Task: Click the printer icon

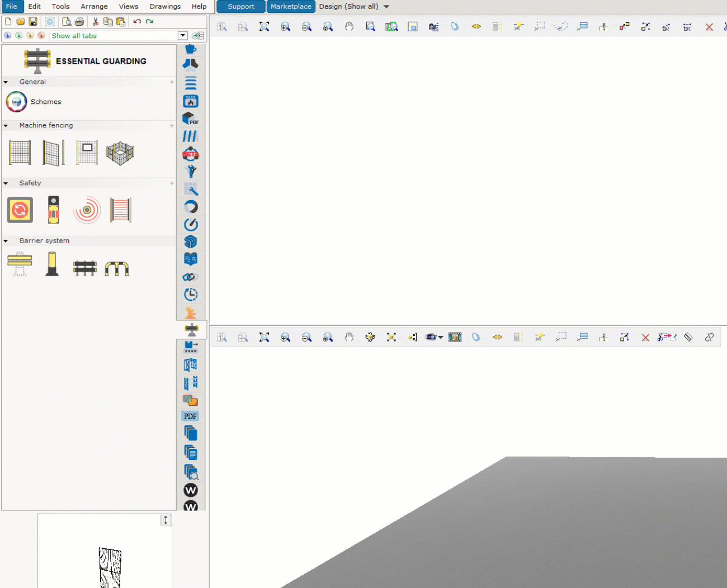Action: pyautogui.click(x=79, y=21)
